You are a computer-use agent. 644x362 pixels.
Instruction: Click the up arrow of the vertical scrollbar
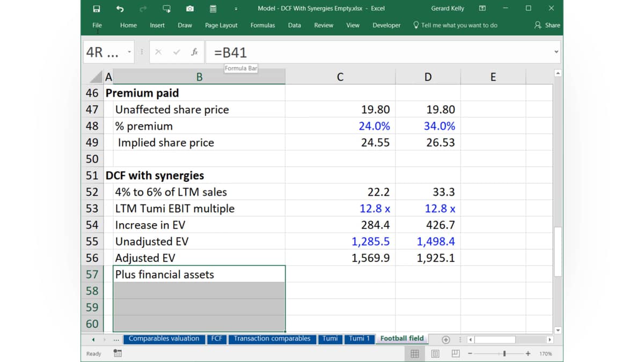[558, 73]
